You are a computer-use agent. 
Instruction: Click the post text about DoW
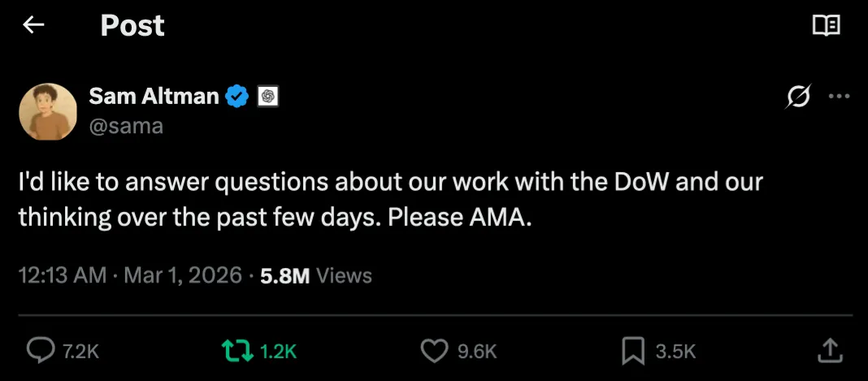(x=391, y=200)
